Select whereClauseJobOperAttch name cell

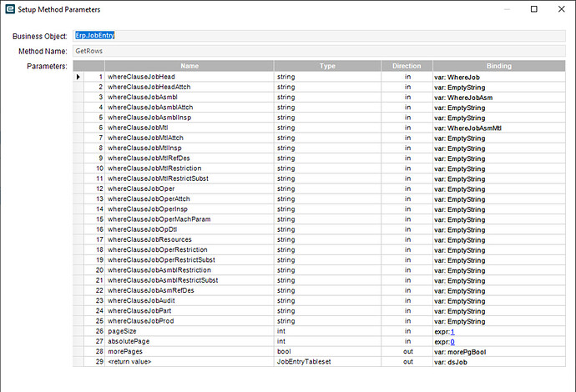[x=189, y=199]
